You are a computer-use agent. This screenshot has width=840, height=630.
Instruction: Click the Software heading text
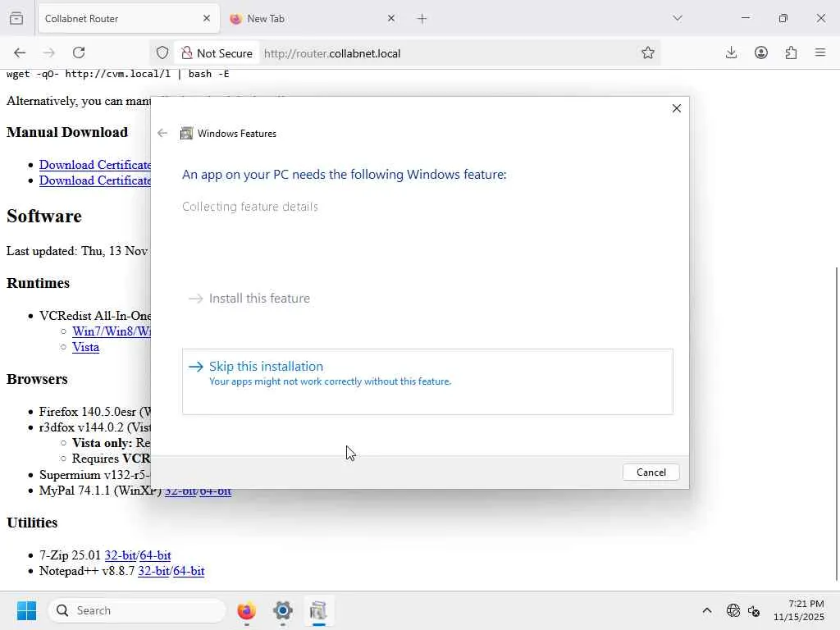click(x=44, y=217)
